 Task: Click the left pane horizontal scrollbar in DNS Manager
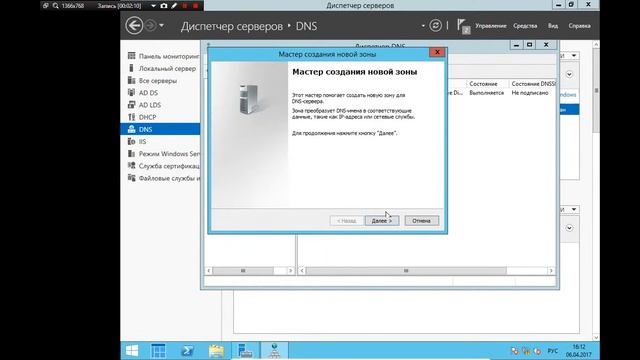click(250, 271)
